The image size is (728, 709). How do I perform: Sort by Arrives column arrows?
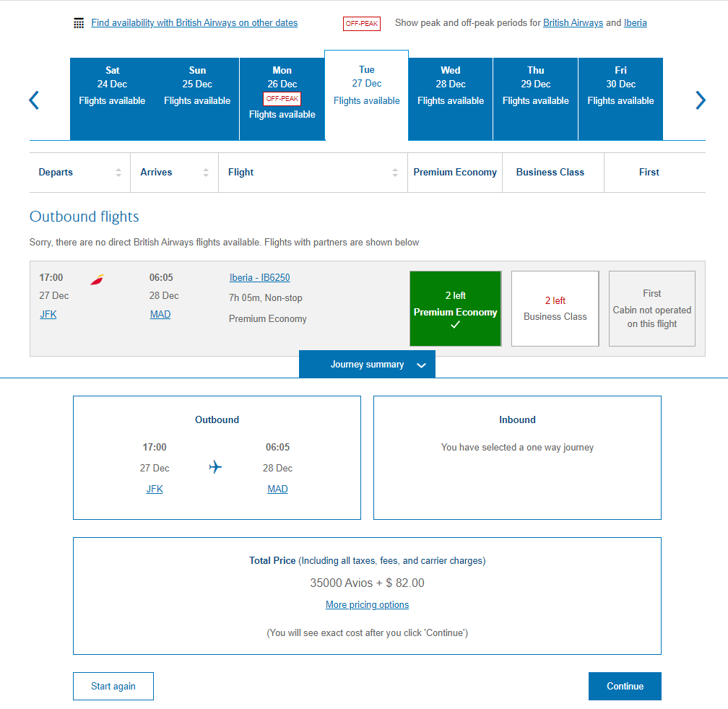point(206,173)
